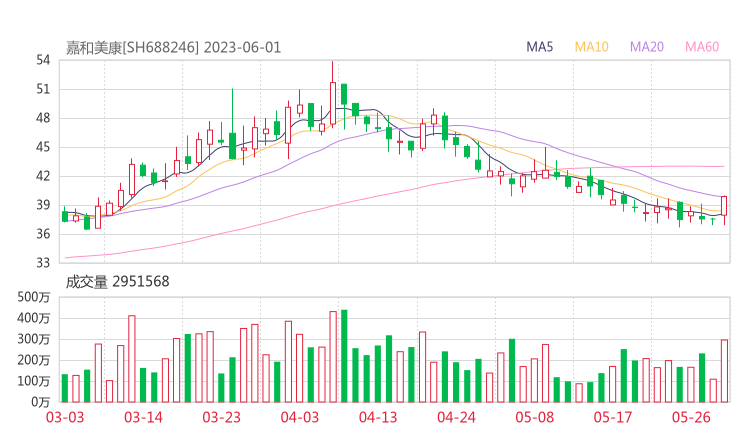Click the 03-14 date axis label
Viewport: 740px width, 440px height.
pyautogui.click(x=143, y=417)
